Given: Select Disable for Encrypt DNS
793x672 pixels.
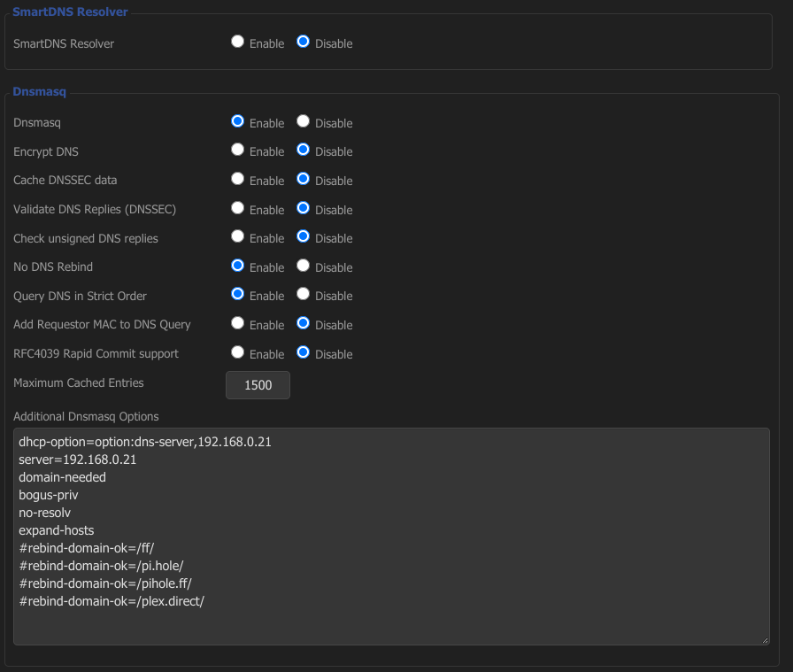Looking at the screenshot, I should click(303, 151).
